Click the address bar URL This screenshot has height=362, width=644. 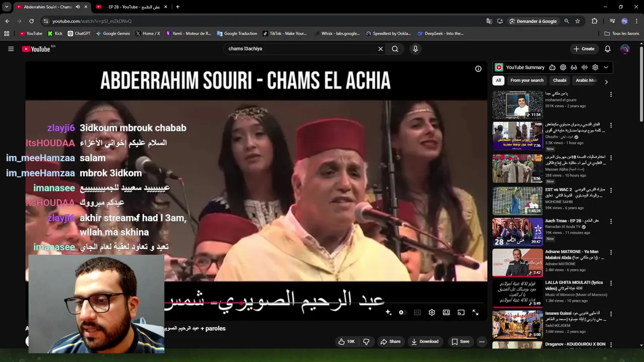pos(92,21)
